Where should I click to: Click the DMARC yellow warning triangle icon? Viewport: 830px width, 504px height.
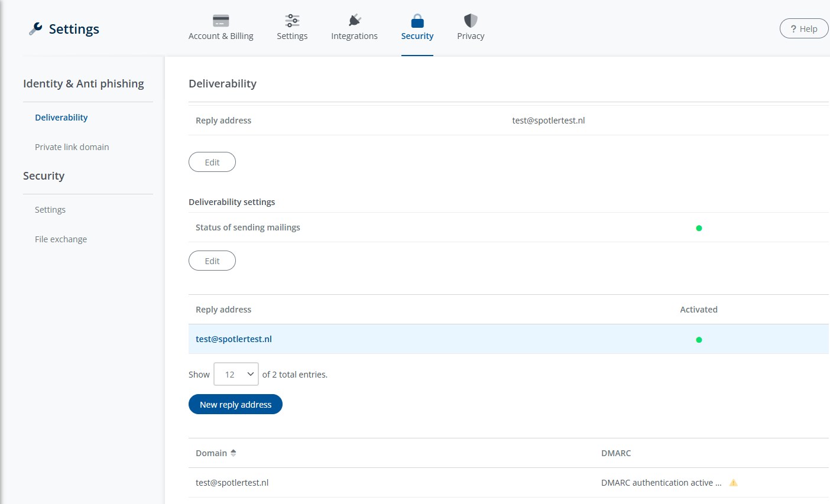pos(733,483)
